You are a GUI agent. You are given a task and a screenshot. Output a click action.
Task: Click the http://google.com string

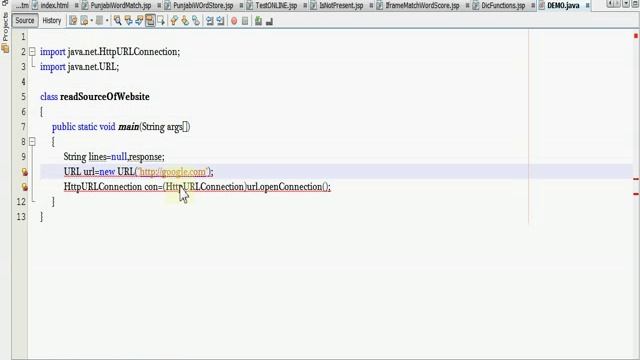point(173,172)
